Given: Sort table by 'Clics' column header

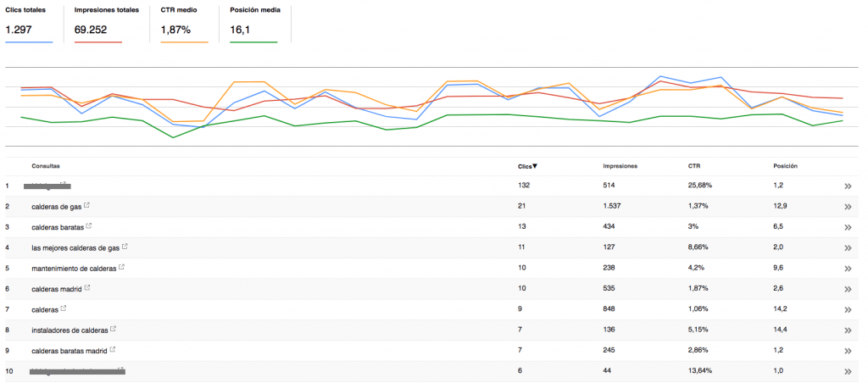Looking at the screenshot, I should click(x=527, y=166).
